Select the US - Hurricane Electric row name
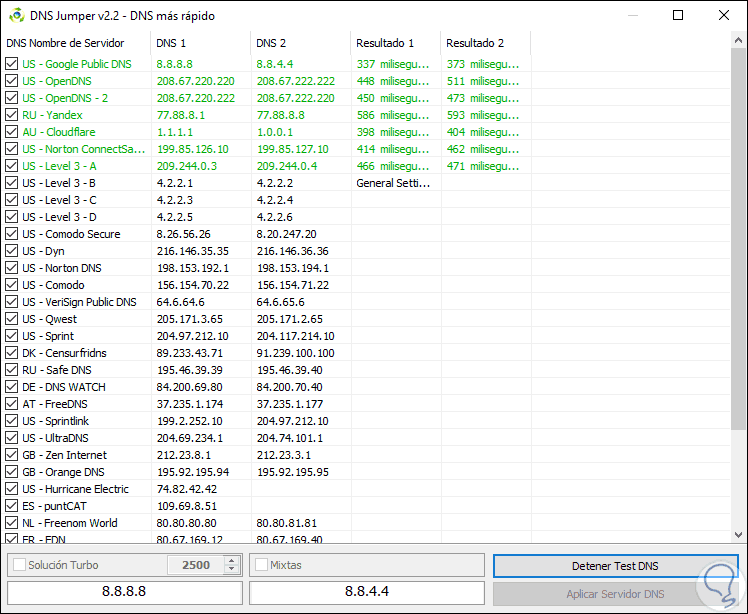 tap(75, 489)
